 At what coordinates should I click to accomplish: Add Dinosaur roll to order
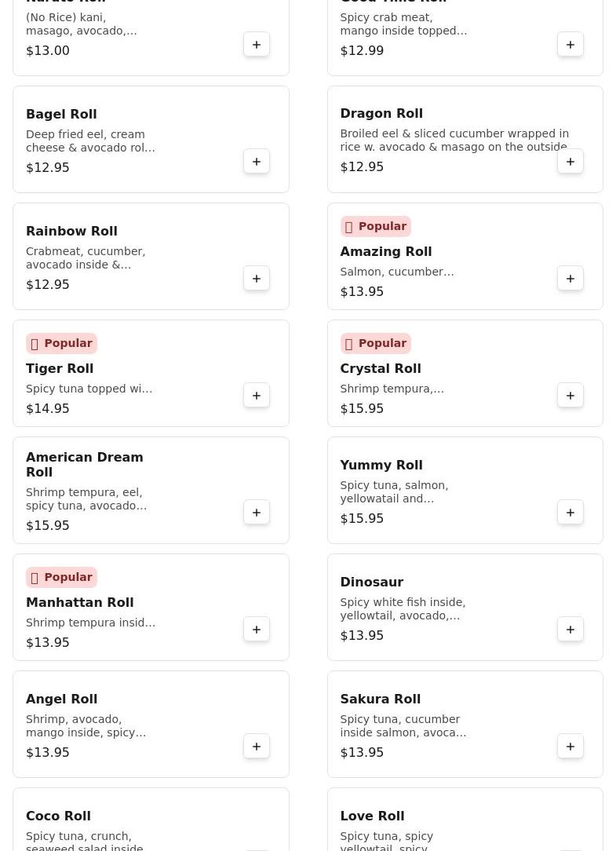pos(570,630)
